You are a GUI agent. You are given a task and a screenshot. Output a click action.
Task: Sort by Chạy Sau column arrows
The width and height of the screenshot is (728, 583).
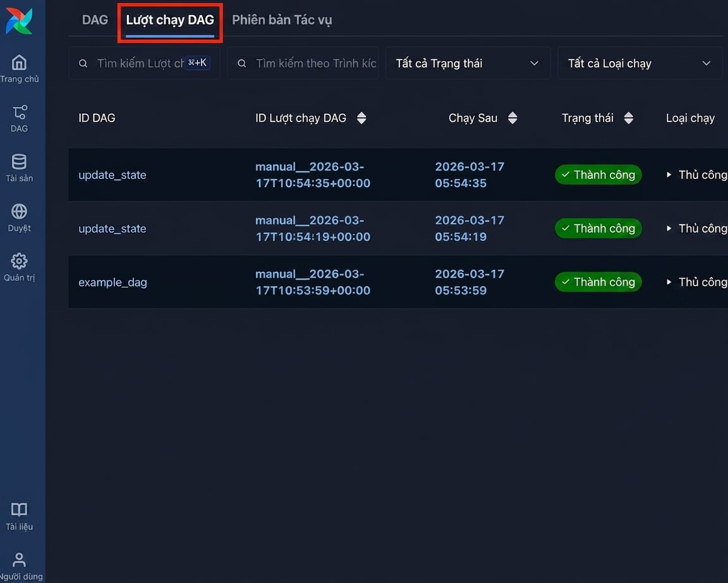pyautogui.click(x=513, y=118)
